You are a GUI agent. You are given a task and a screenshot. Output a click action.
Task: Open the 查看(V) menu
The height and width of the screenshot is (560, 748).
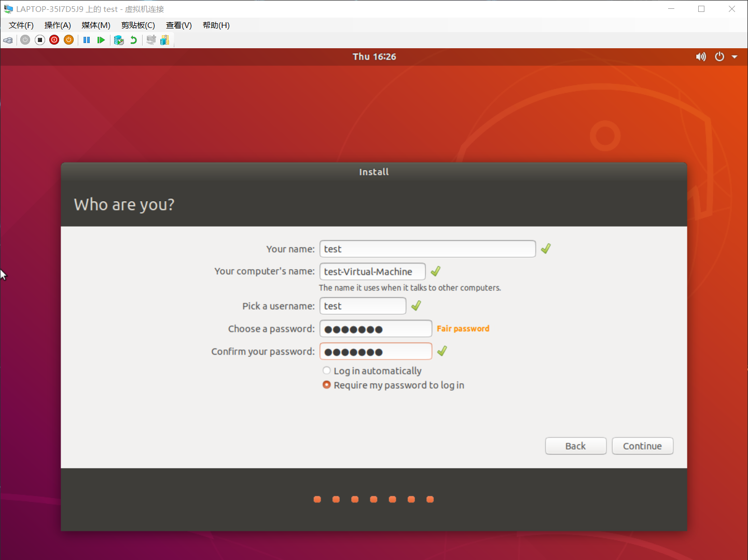(178, 25)
